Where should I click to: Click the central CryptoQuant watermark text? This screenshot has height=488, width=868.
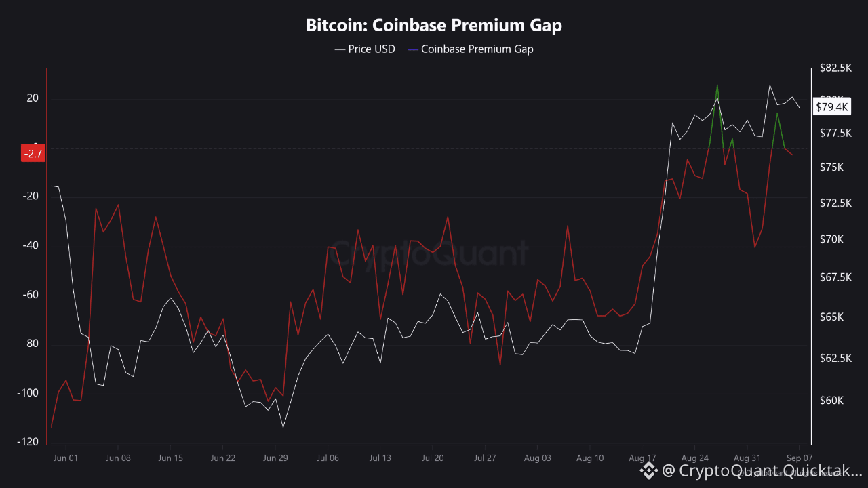(x=429, y=253)
